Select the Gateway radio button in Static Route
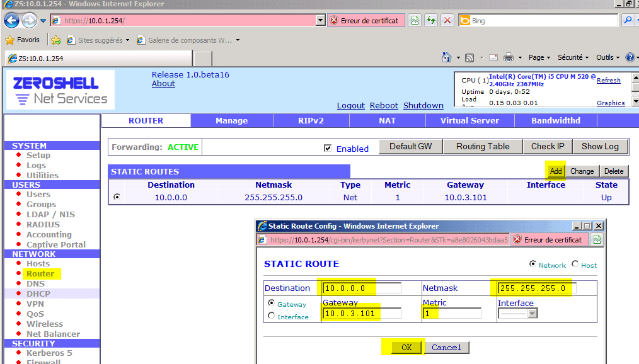 [272, 303]
